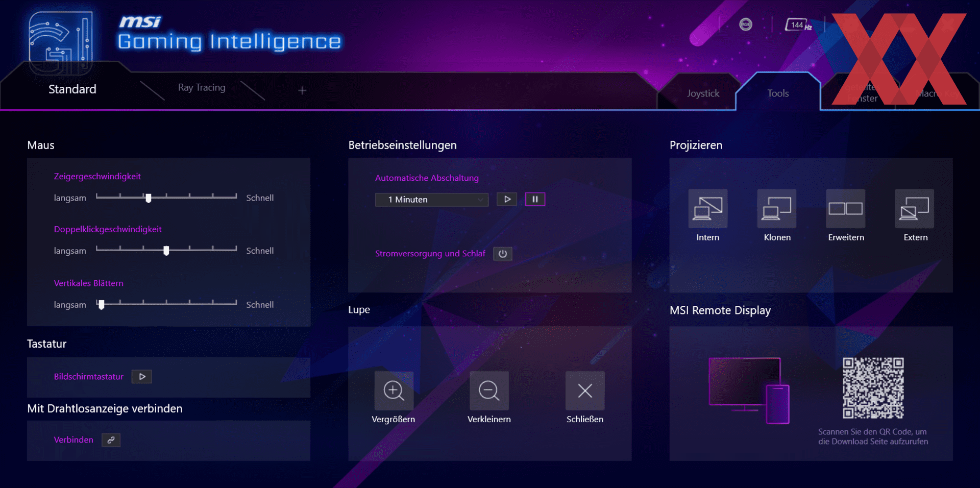Click the Automatische Abschaltung label
Viewport: 980px width, 488px height.
click(427, 178)
